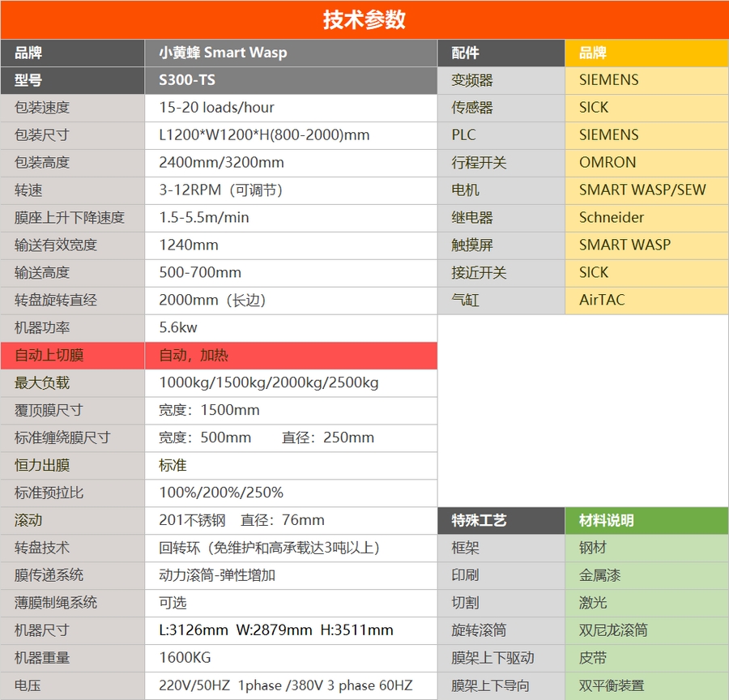Select the green 材料说明 header
Image resolution: width=729 pixels, height=700 pixels.
pos(646,520)
